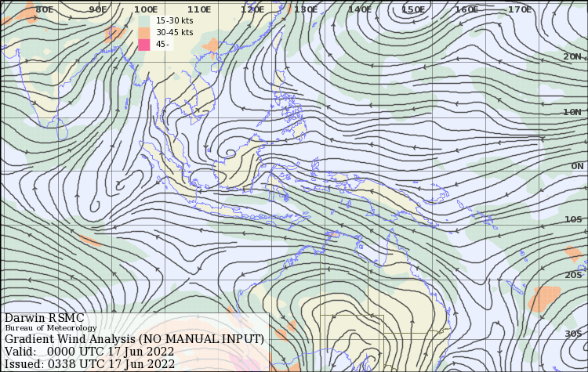This screenshot has height=372, width=588.
Task: Click the Bureau of Meteorology text
Action: [x=51, y=328]
